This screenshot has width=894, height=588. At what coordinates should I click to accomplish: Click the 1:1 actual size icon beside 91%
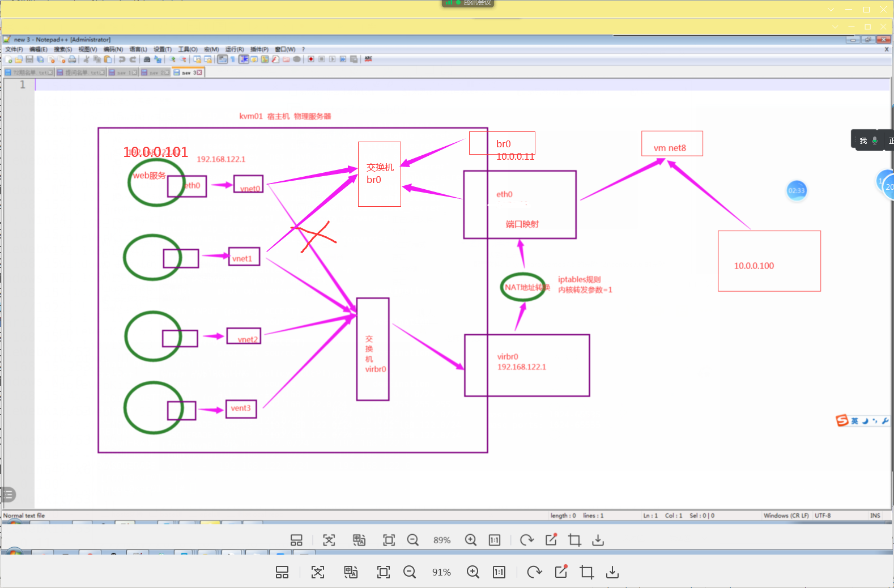pos(499,572)
